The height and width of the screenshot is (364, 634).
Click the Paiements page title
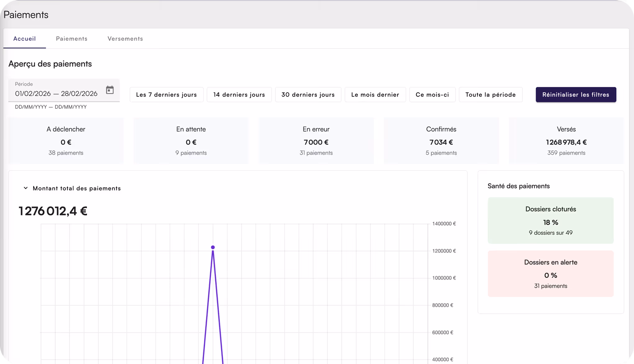(26, 15)
